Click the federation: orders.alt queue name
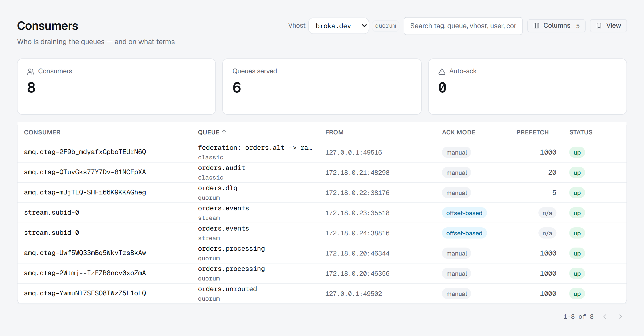Viewport: 644px width, 336px height. [255, 148]
